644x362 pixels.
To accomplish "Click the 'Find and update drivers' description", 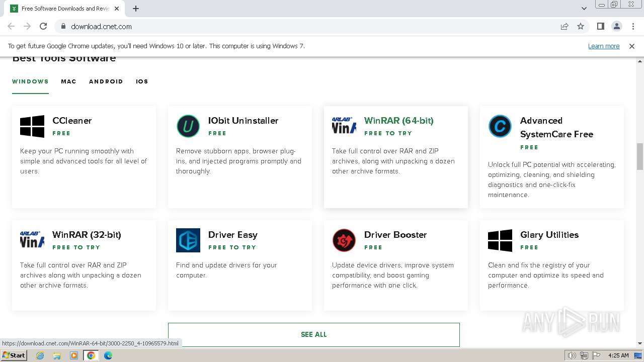I will [226, 270].
